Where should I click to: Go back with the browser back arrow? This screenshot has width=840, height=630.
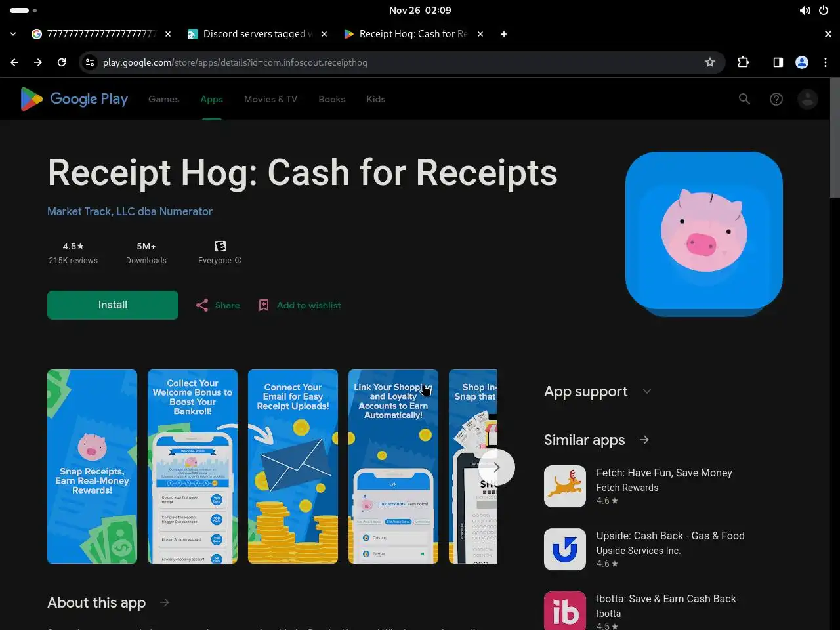tap(14, 62)
